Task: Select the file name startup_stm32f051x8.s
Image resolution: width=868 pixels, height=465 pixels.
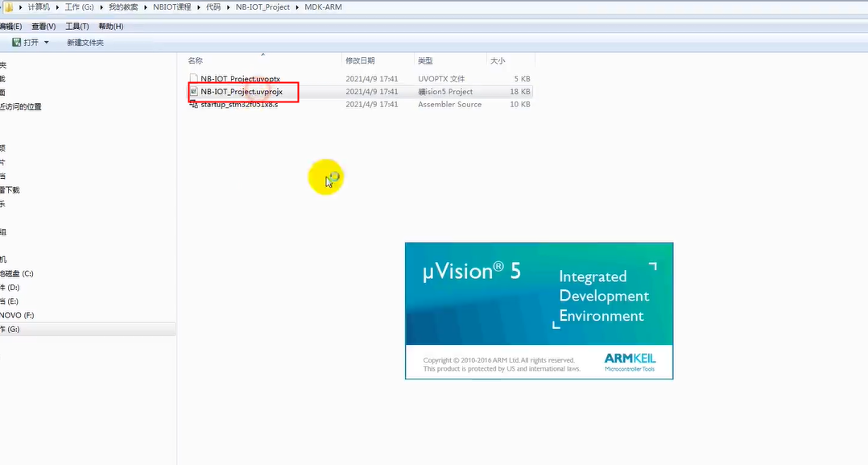Action: click(x=239, y=104)
